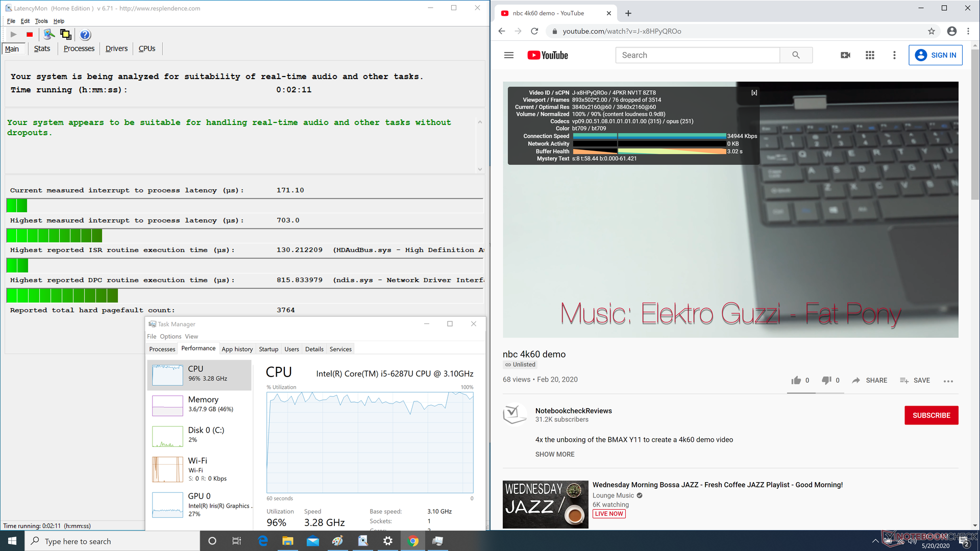Open LatencyMon help question mark icon
Image resolution: width=980 pixels, height=551 pixels.
click(x=85, y=35)
